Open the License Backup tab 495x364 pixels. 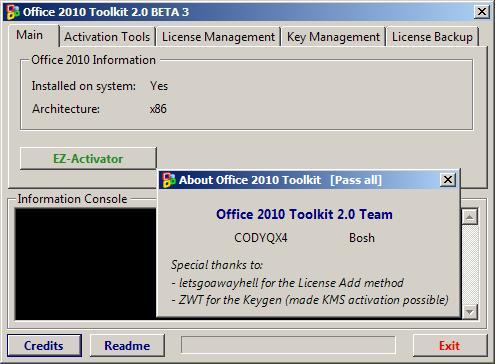coord(432,37)
